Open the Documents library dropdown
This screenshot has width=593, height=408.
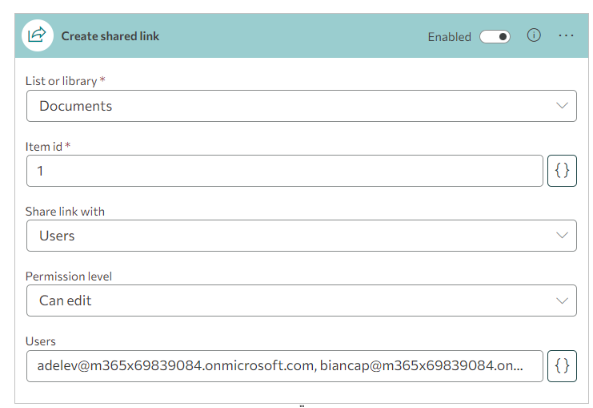tap(301, 106)
